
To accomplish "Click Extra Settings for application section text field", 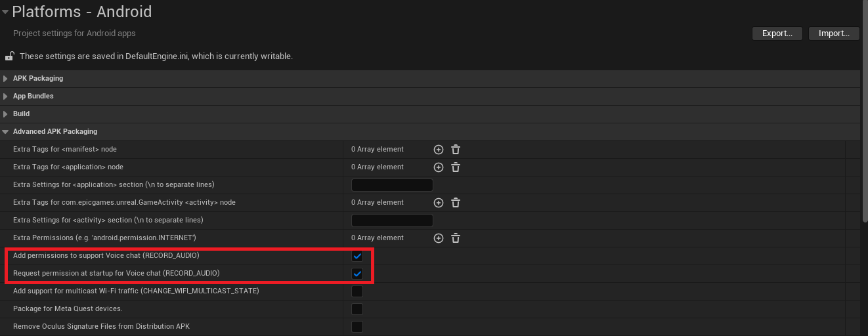I will click(x=392, y=185).
